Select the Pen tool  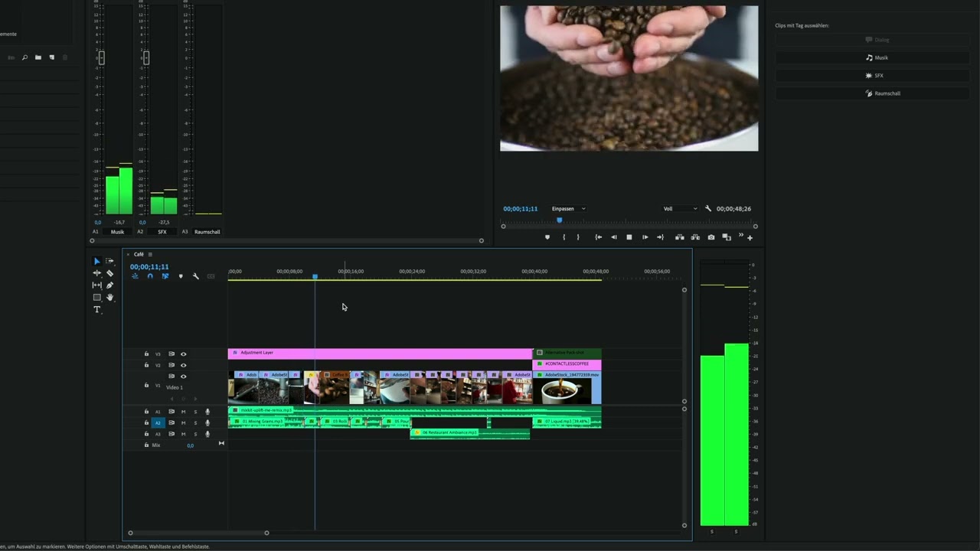point(109,285)
